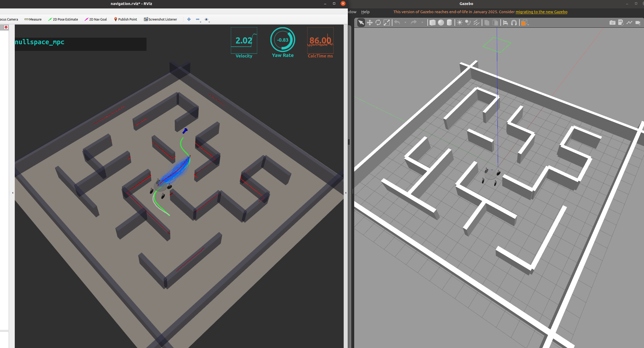Image resolution: width=644 pixels, height=348 pixels.
Task: Select the 2D Nav Goal tool
Action: click(96, 19)
